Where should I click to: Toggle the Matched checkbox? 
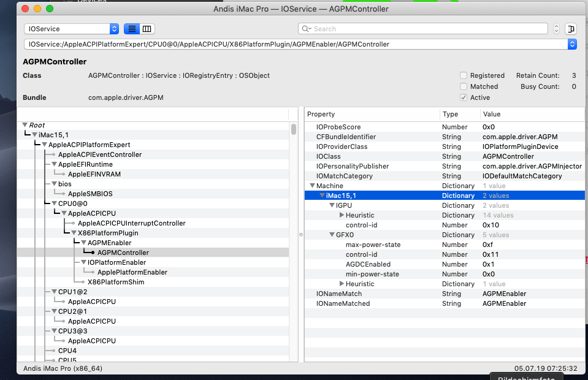[x=464, y=86]
